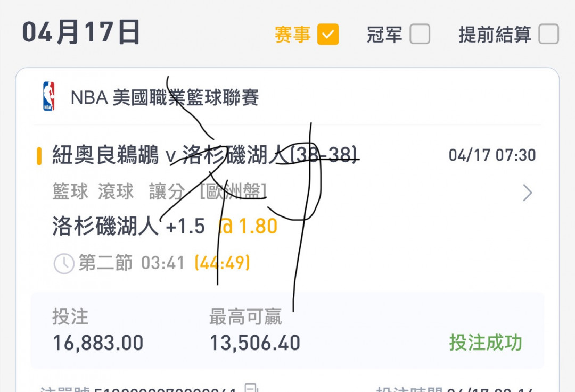
Task: Open the 紐奧良鵜鶘 v 洛杉磯湖人 match title
Action: pos(204,155)
